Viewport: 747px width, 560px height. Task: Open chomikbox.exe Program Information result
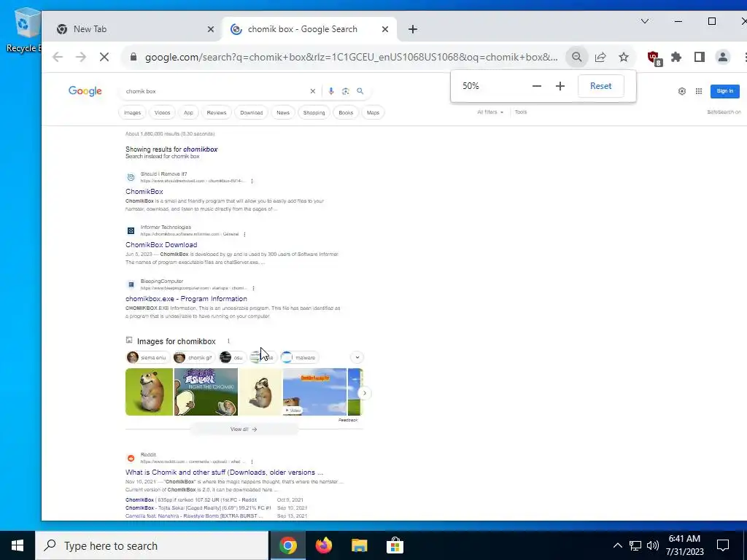pos(186,299)
